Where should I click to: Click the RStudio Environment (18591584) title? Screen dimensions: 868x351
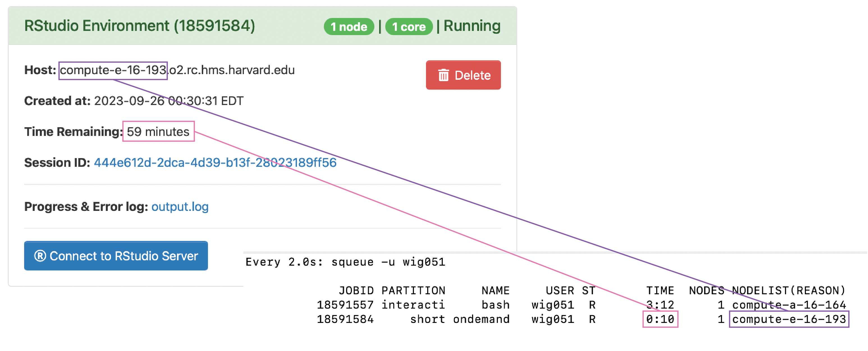pos(139,26)
